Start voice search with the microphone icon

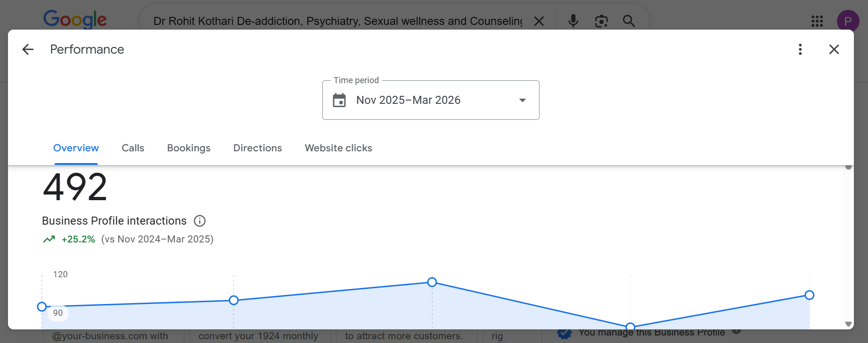coord(573,21)
